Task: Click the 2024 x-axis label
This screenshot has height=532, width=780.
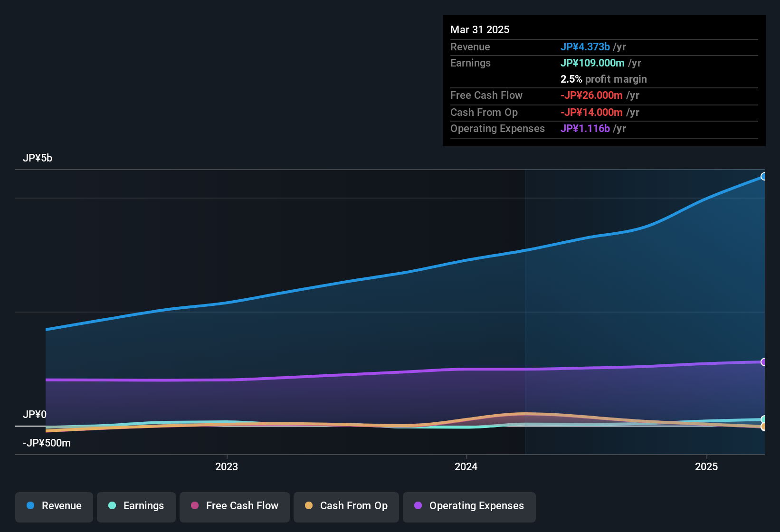Action: 466,466
